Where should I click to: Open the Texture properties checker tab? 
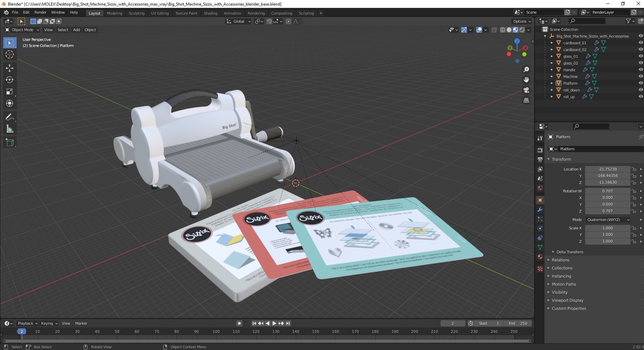[x=540, y=269]
